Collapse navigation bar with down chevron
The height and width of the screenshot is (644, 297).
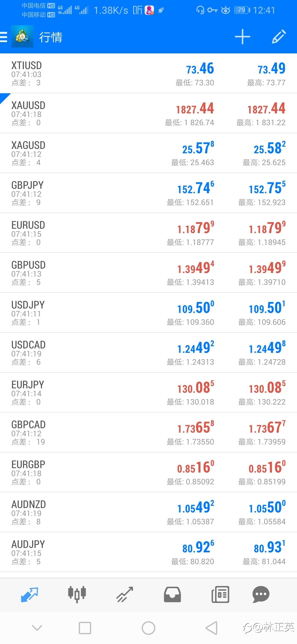37,628
